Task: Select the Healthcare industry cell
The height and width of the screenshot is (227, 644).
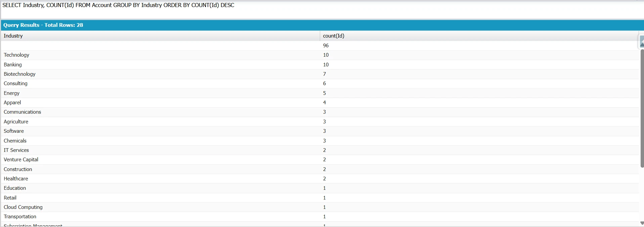Action: tap(160, 179)
